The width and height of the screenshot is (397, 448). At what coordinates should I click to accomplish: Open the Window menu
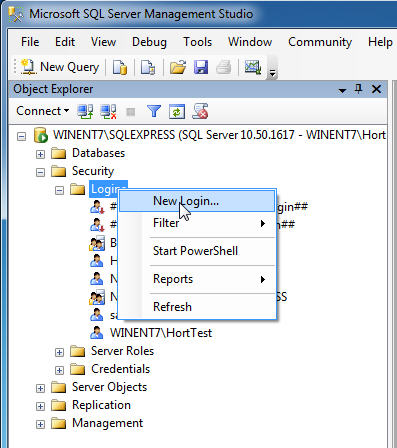pos(250,42)
